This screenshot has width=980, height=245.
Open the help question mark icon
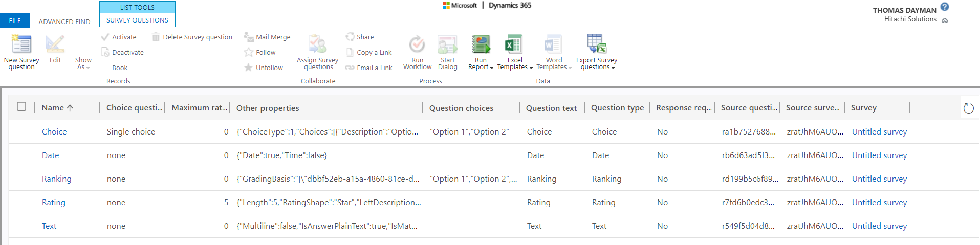coord(945,7)
